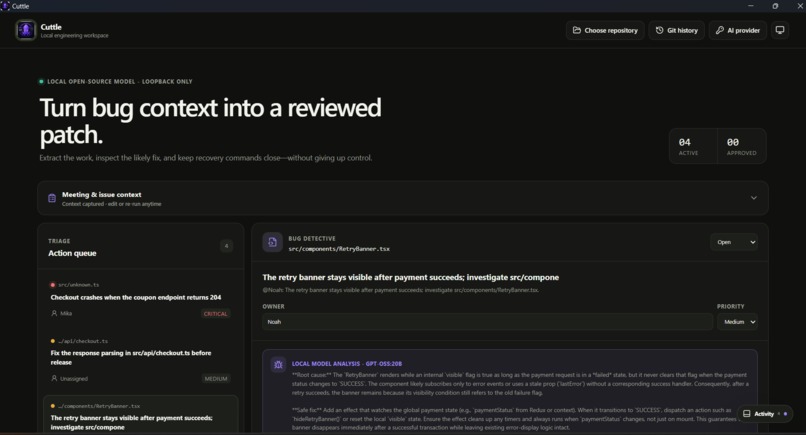Open AI provider settings
The height and width of the screenshot is (435, 806).
[x=738, y=30]
